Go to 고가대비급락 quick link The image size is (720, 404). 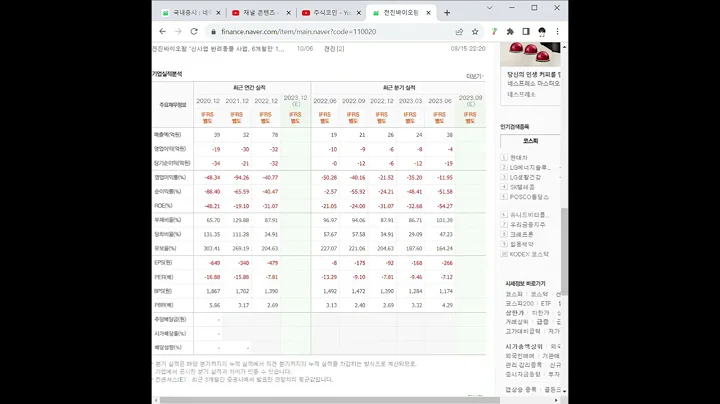coord(523,331)
